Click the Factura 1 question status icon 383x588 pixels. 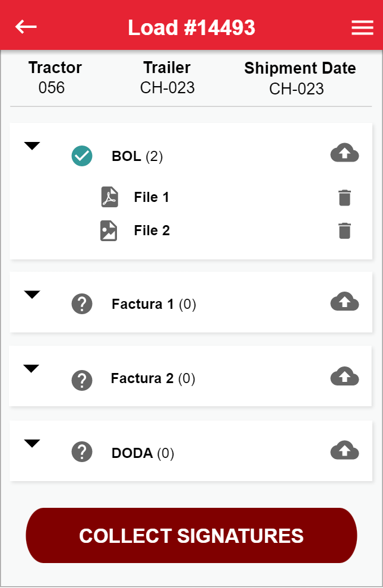pos(82,304)
